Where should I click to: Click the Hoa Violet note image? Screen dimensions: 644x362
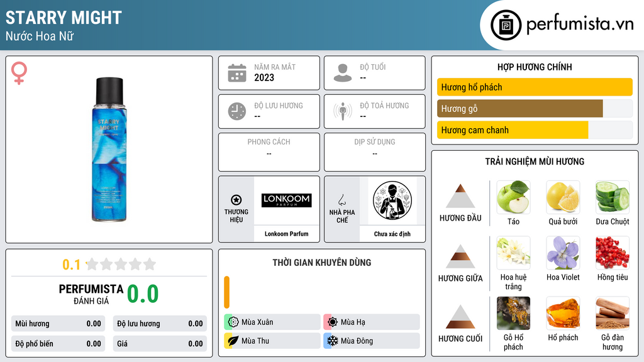[x=563, y=253]
